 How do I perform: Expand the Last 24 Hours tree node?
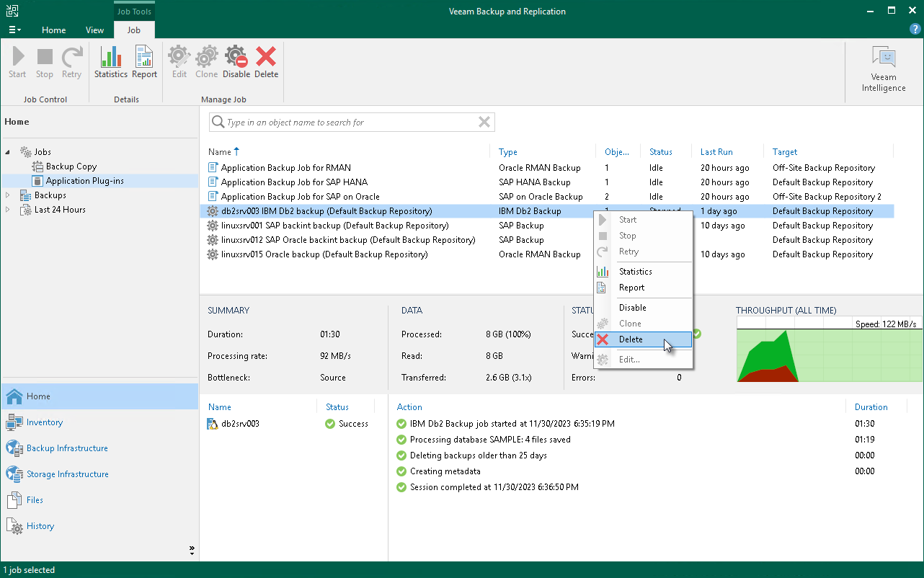[8, 210]
